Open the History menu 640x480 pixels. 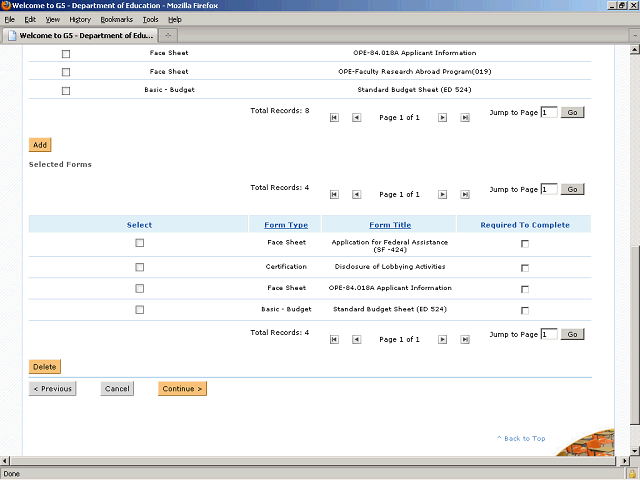[80, 19]
